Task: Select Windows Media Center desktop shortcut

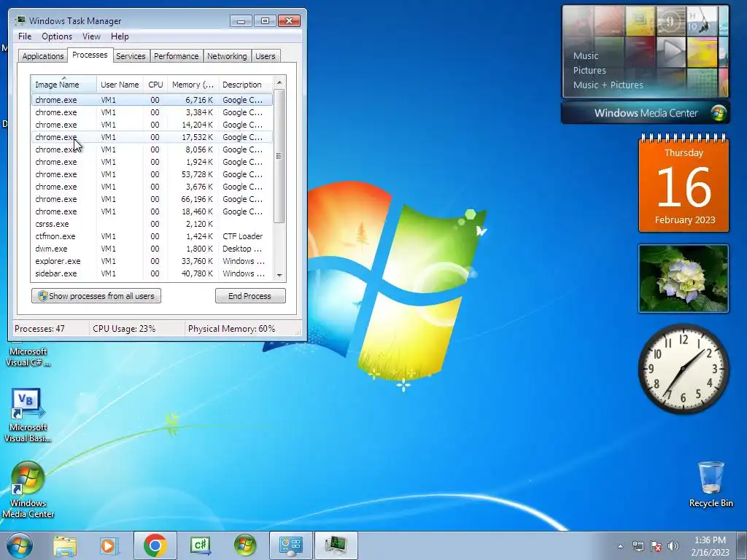Action: [28, 489]
